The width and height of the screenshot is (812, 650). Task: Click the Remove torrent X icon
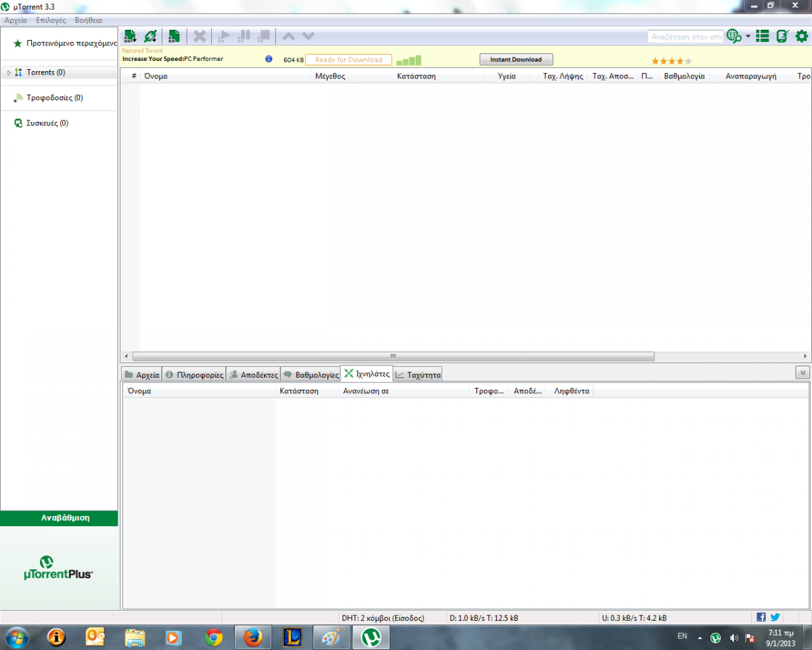click(x=200, y=37)
